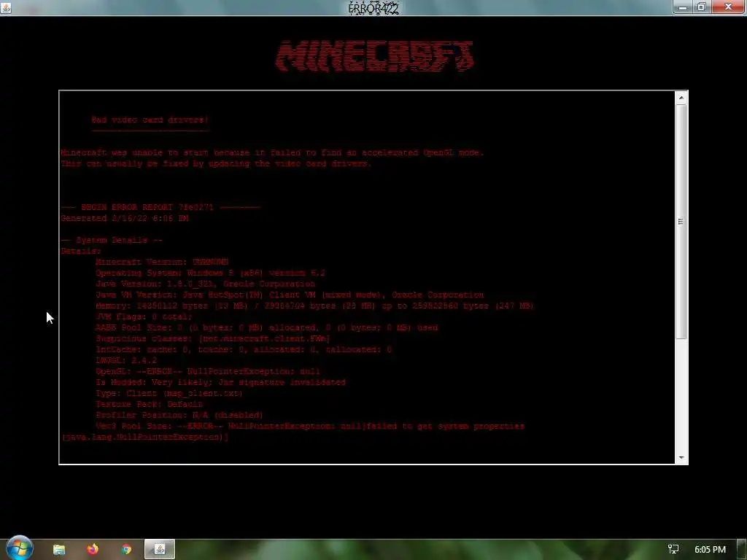Image resolution: width=747 pixels, height=560 pixels.
Task: Select the Java app taskbar button
Action: pyautogui.click(x=160, y=550)
